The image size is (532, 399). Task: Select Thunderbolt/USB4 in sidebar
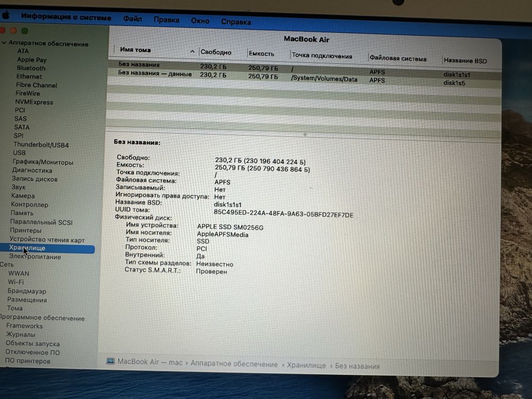(x=41, y=145)
